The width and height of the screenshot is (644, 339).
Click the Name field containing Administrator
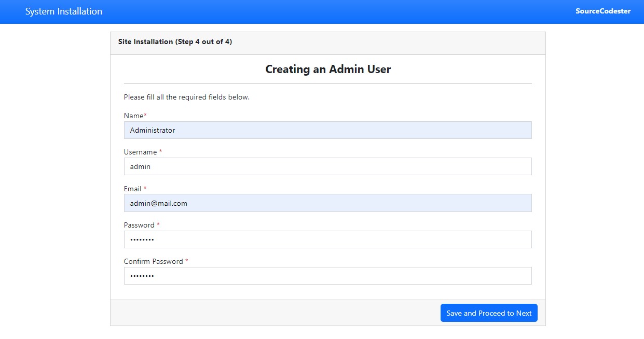(x=327, y=130)
